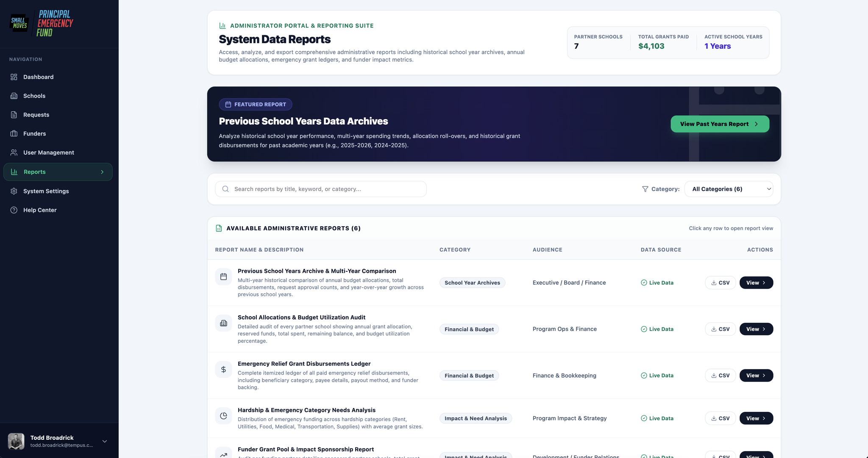Click the Data Source column header
Image resolution: width=868 pixels, height=458 pixels.
click(x=661, y=250)
